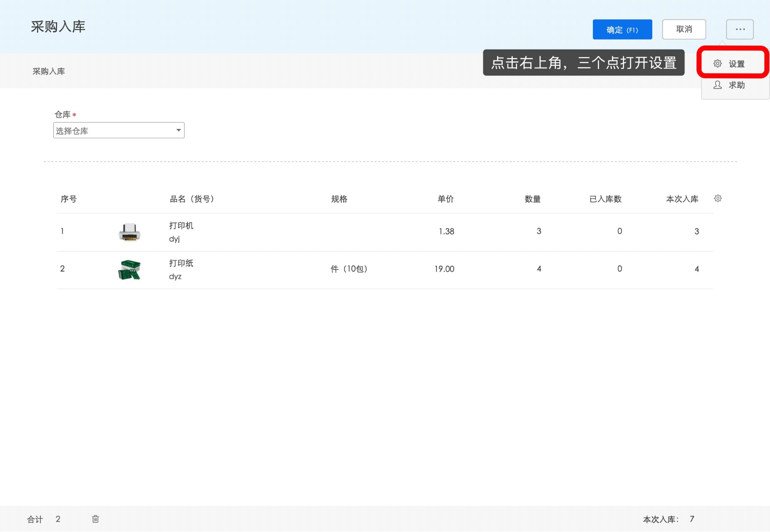Click the unit price 19.00
Viewport: 770px width, 532px height.
[x=444, y=269]
